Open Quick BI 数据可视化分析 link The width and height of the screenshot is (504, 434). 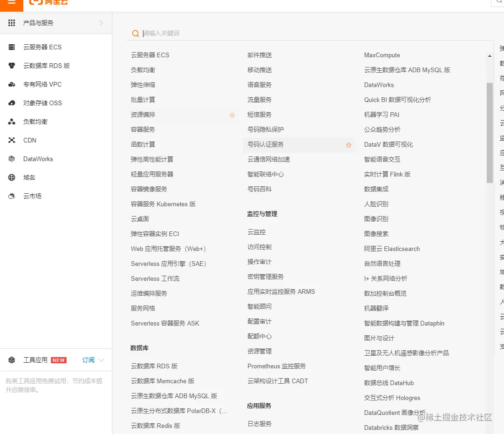(398, 100)
